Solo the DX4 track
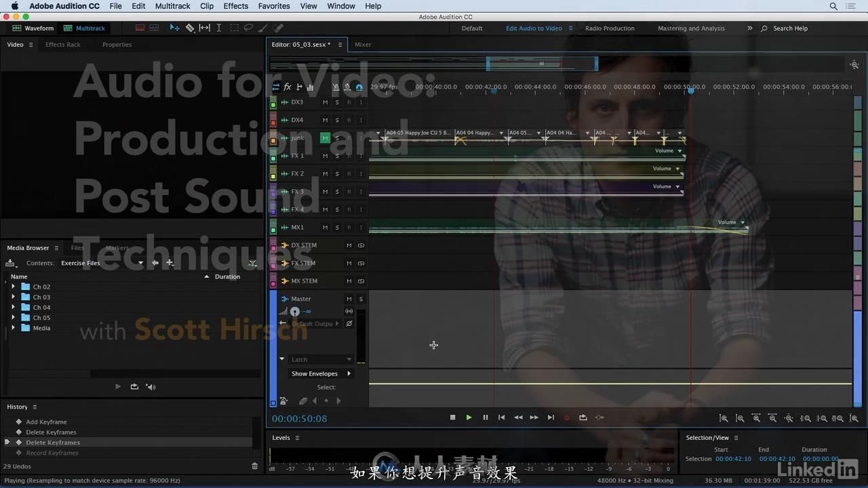 coord(337,120)
